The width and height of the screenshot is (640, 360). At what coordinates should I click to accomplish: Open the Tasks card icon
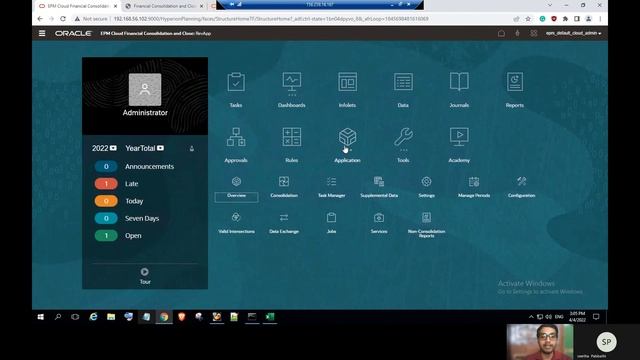(x=236, y=82)
